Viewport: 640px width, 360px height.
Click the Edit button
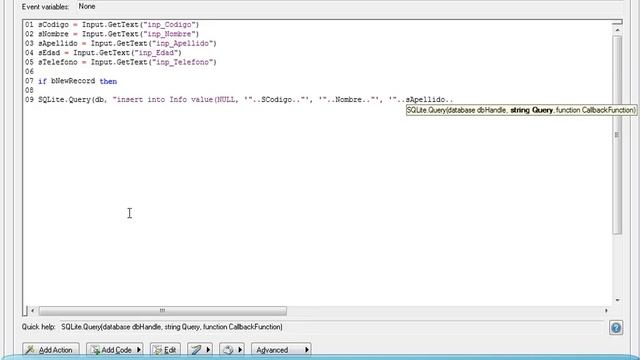[x=165, y=350]
